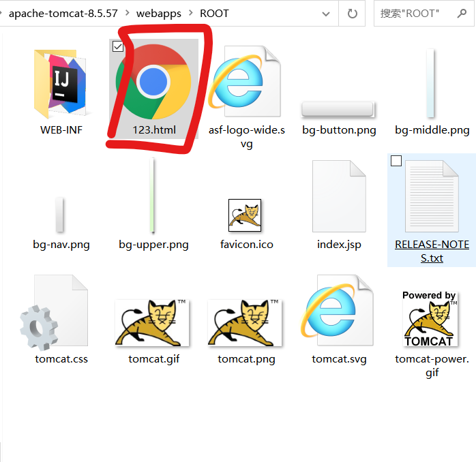Click the WEB-INF folder name
Screen dimensions: 476x462
coord(61,130)
